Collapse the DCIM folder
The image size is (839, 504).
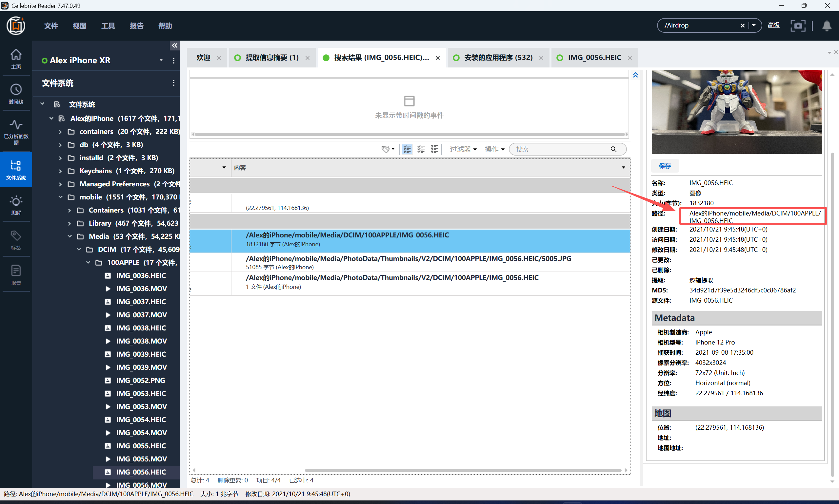(x=79, y=250)
